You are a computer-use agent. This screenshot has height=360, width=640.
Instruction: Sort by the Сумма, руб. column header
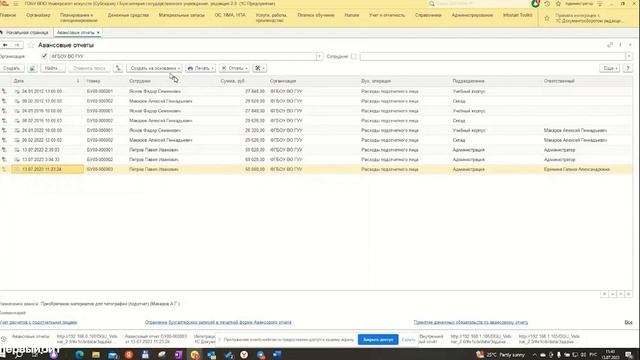point(233,81)
